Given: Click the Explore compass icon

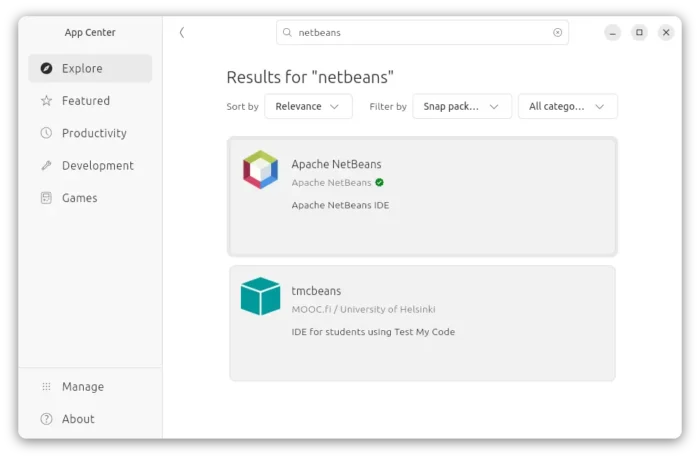Looking at the screenshot, I should (x=46, y=68).
